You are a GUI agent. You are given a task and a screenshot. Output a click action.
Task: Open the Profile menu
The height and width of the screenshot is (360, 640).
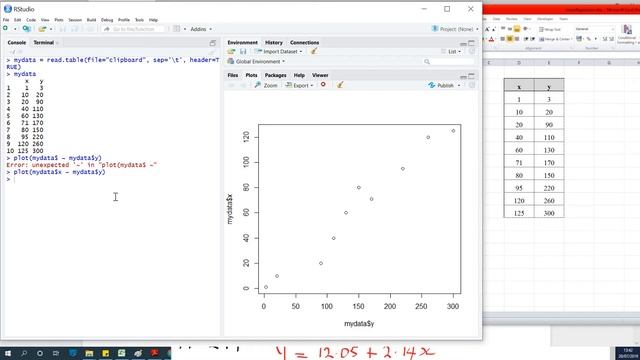tap(124, 20)
